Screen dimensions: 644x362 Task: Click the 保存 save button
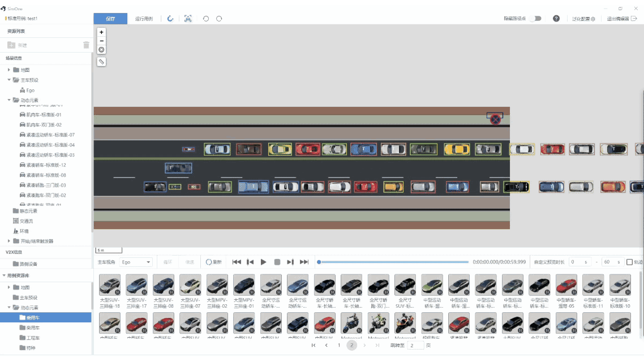110,19
